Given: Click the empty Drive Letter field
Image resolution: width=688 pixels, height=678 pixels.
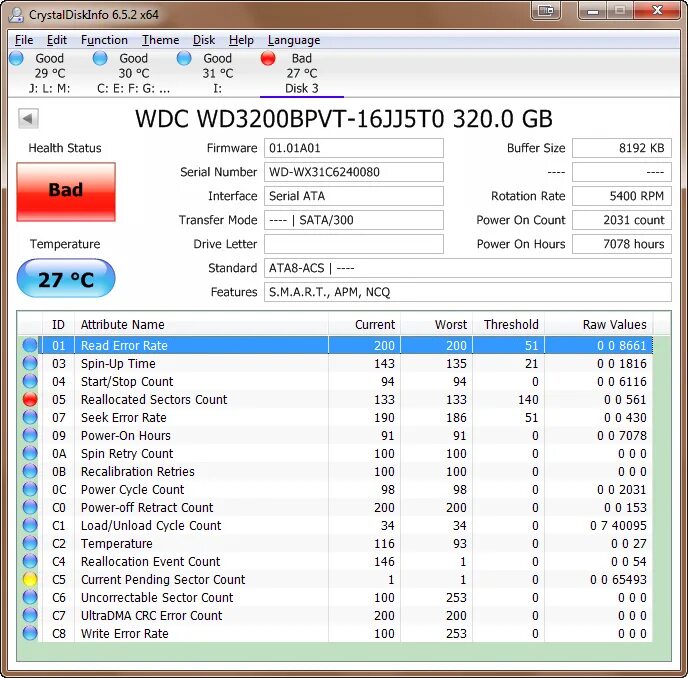Looking at the screenshot, I should (x=354, y=244).
